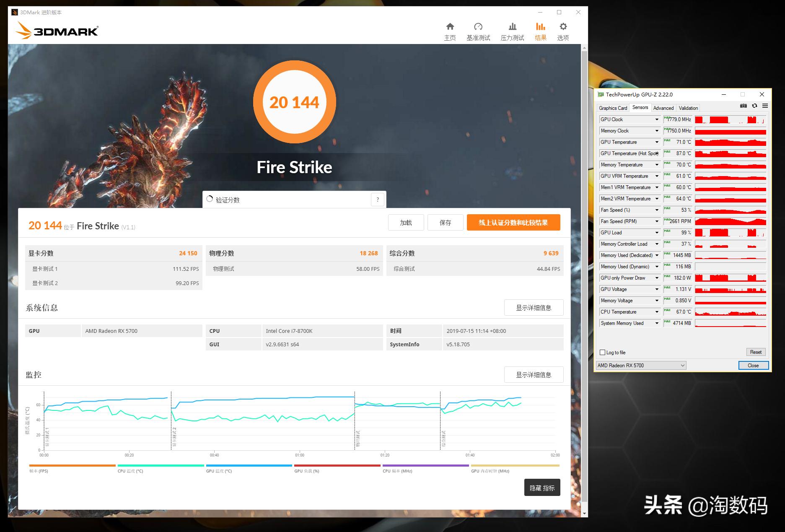Open the Fan Speed (RPM) sensor dropdown
This screenshot has width=785, height=532.
pyautogui.click(x=657, y=221)
